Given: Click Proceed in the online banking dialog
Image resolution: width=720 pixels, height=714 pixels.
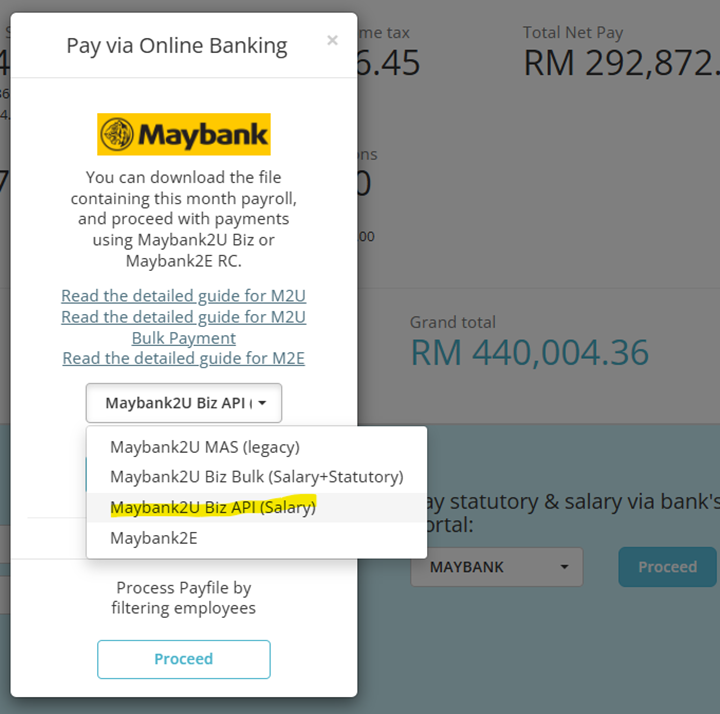Looking at the screenshot, I should click(x=184, y=659).
